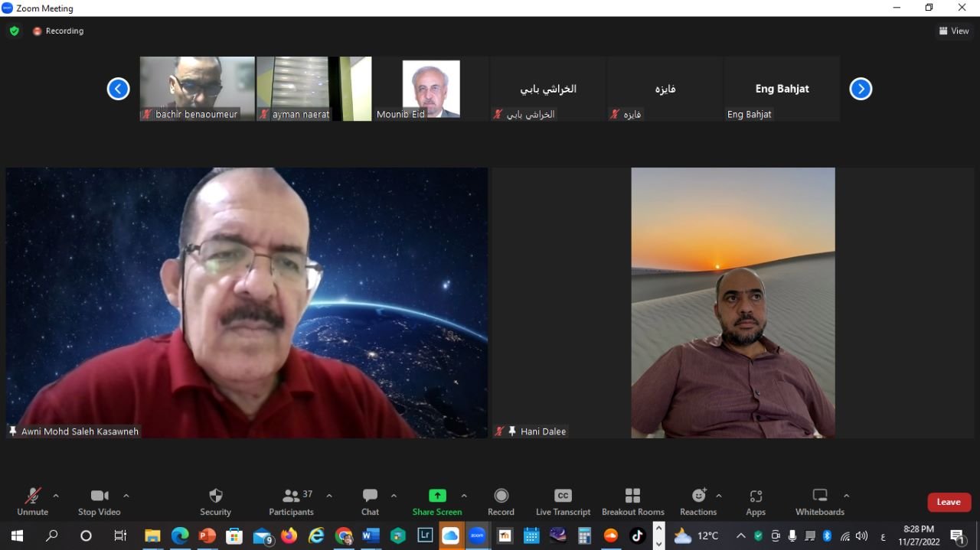Show previous participants with left arrow
The height and width of the screenshot is (550, 980).
pos(118,89)
